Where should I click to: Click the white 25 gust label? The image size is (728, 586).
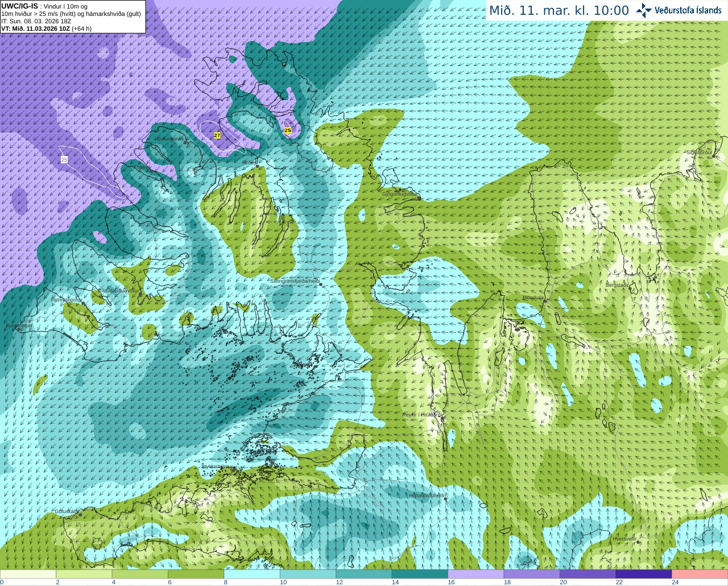click(64, 160)
